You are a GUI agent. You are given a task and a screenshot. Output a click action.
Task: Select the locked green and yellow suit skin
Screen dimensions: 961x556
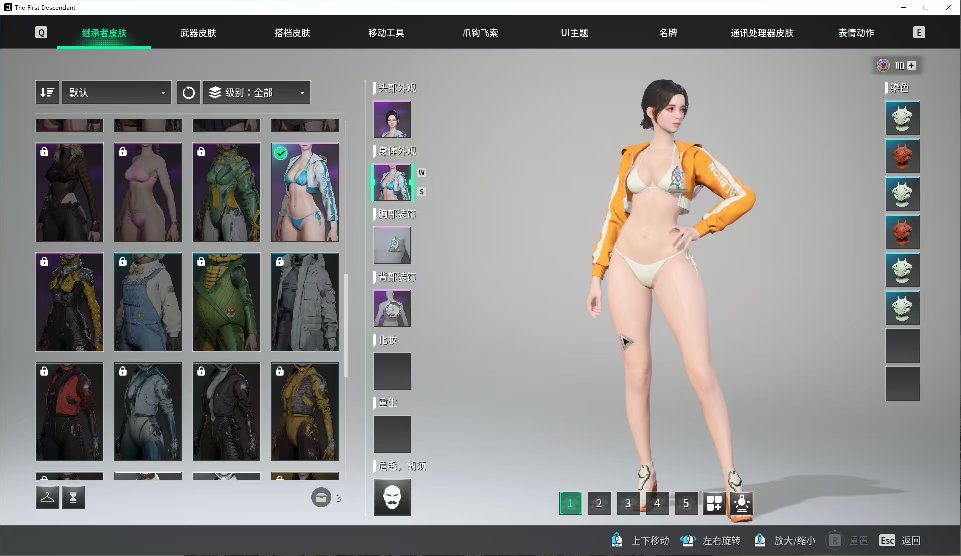coord(226,192)
